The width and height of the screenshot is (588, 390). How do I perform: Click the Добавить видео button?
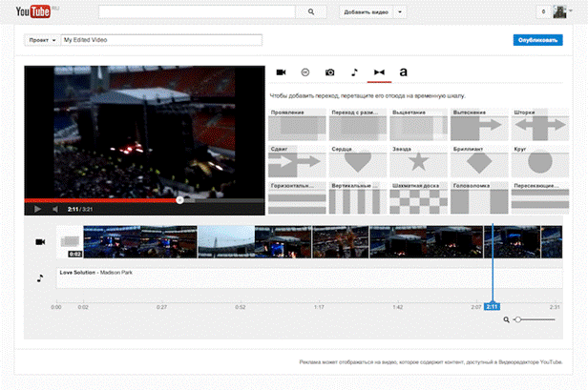[366, 12]
